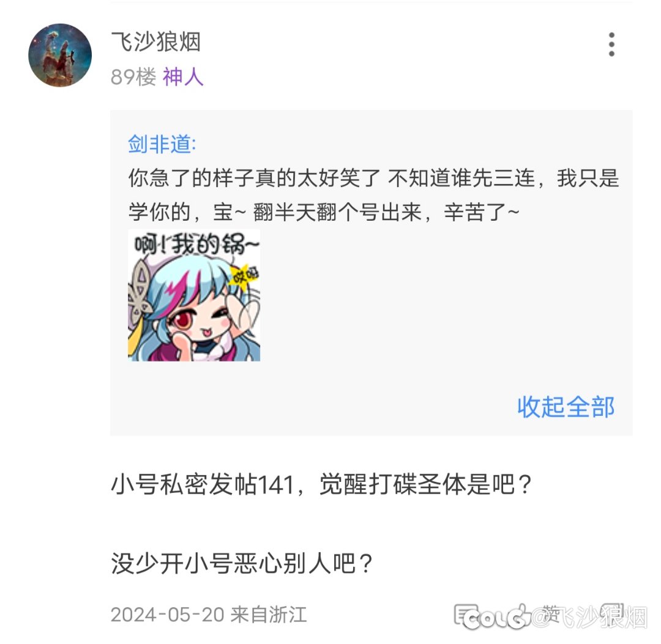This screenshot has width=661, height=644.
Task: Open the username 飞沙狼烟 profile link
Action: (155, 42)
